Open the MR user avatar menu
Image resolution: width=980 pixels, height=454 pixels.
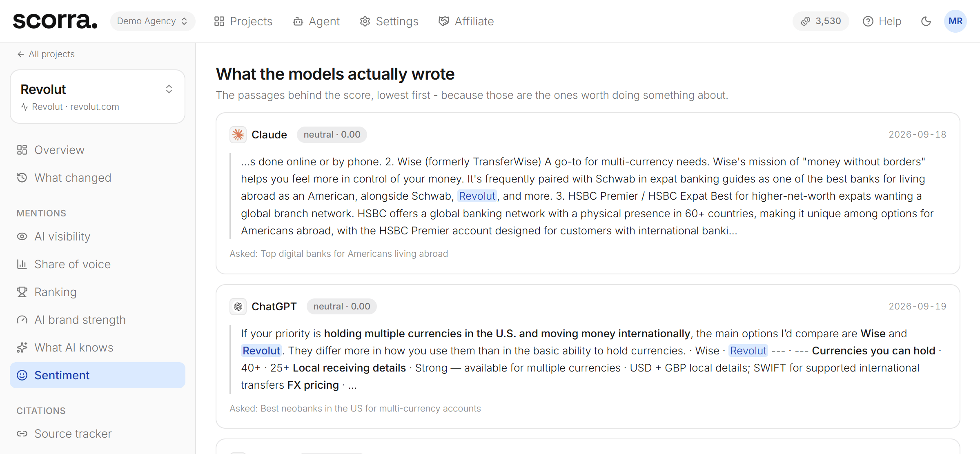pyautogui.click(x=955, y=21)
